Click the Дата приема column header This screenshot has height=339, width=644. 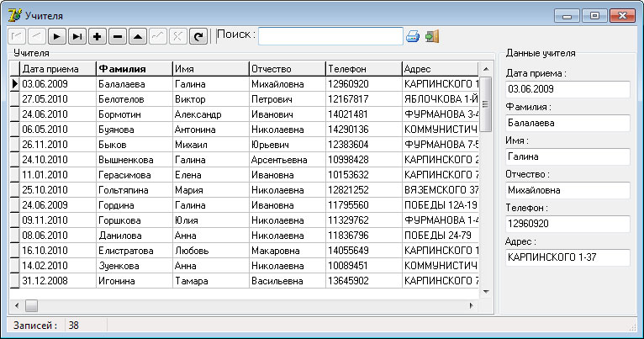(56, 69)
